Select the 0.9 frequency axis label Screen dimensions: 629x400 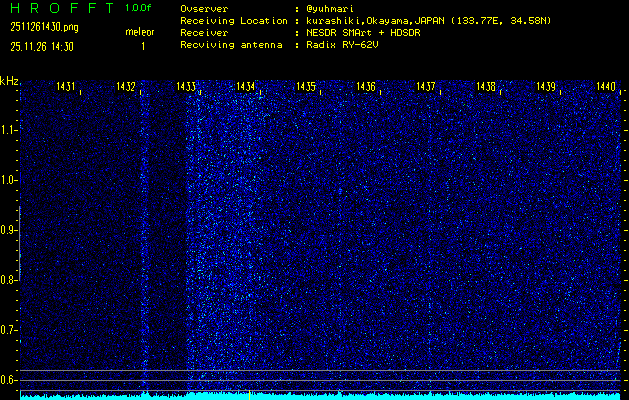point(9,230)
